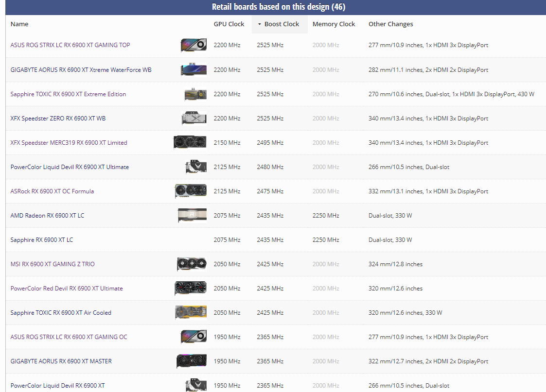Click PowerColor Red Devil Ultimate thumbnail

coord(191,289)
